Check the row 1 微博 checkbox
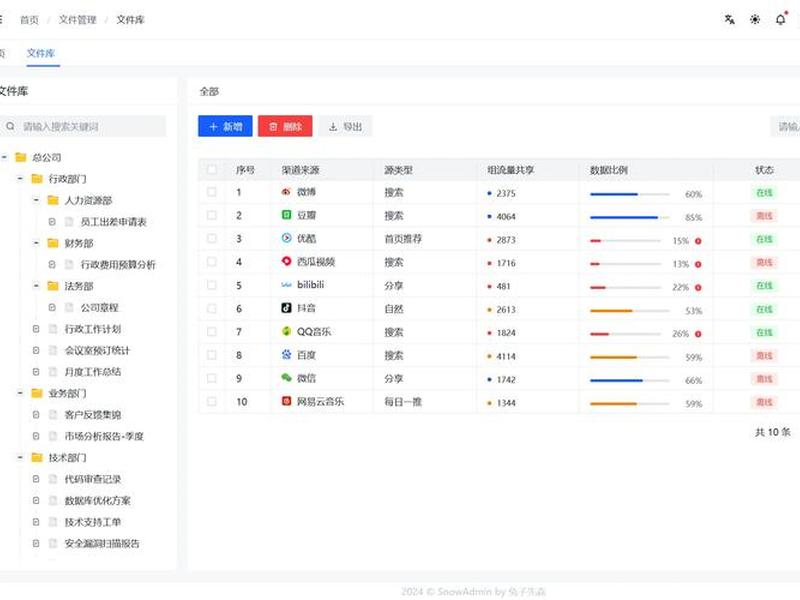 tap(212, 192)
